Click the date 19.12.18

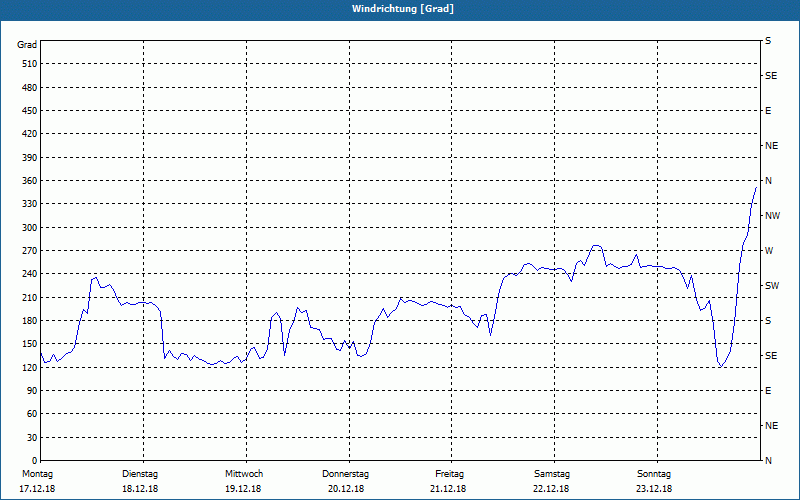point(243,489)
